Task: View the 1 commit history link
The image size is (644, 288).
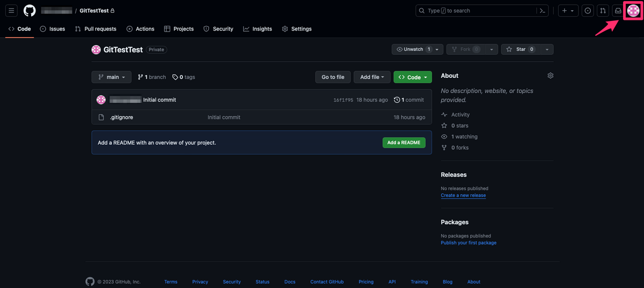Action: point(409,100)
